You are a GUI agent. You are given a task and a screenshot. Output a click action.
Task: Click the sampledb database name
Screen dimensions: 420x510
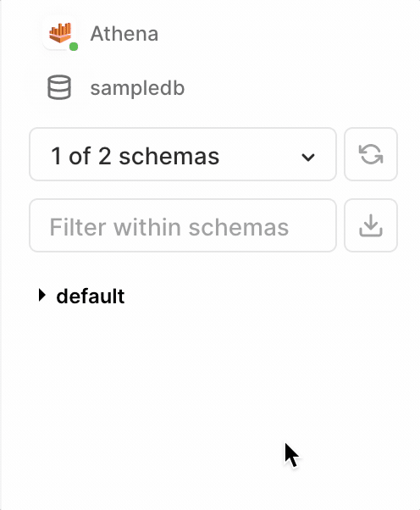pyautogui.click(x=137, y=88)
